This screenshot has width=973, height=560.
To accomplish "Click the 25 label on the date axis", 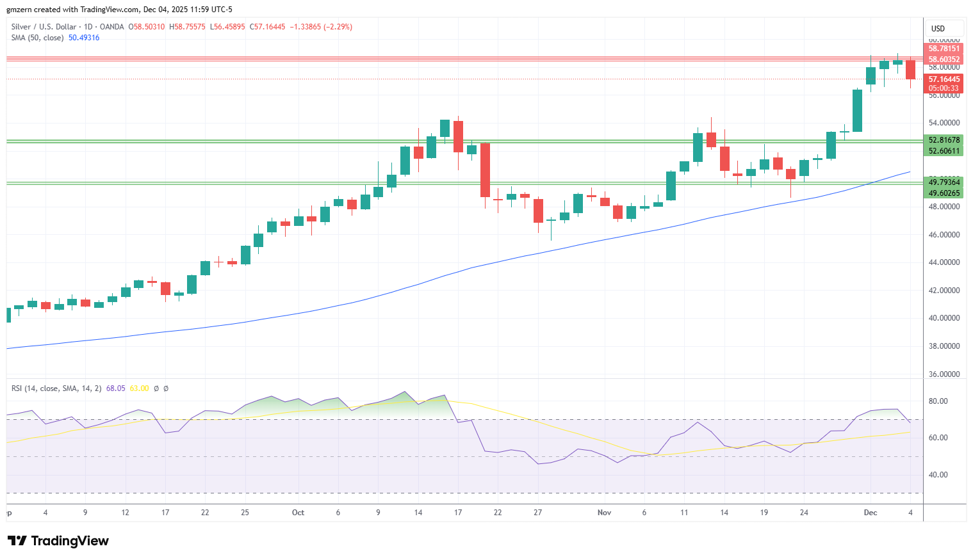I will click(245, 513).
